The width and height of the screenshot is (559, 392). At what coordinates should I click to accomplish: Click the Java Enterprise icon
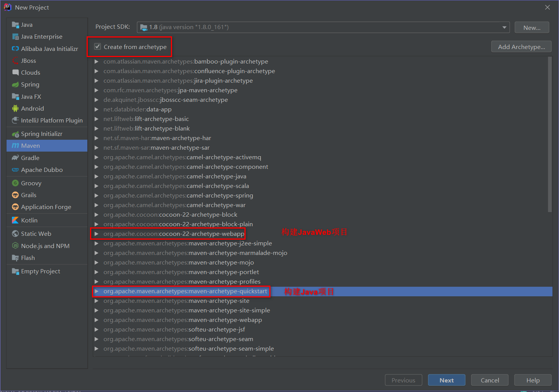click(15, 37)
